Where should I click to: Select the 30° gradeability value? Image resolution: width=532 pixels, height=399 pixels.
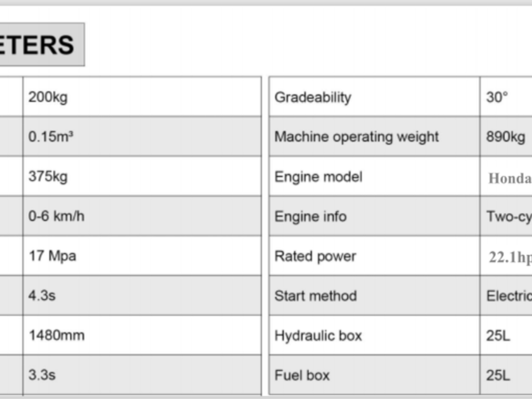(497, 97)
